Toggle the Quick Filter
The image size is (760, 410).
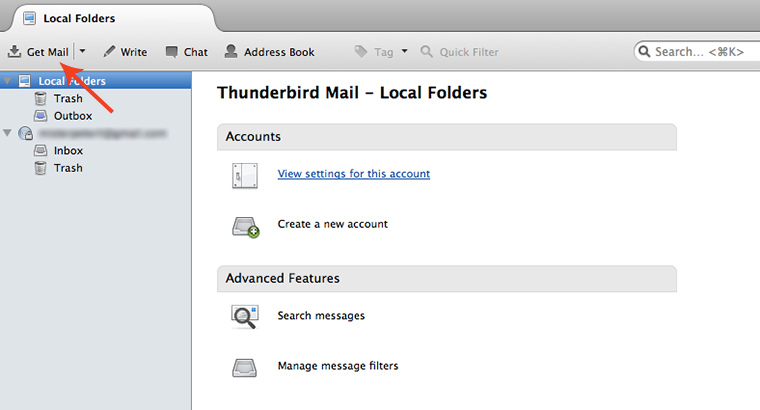(x=459, y=52)
